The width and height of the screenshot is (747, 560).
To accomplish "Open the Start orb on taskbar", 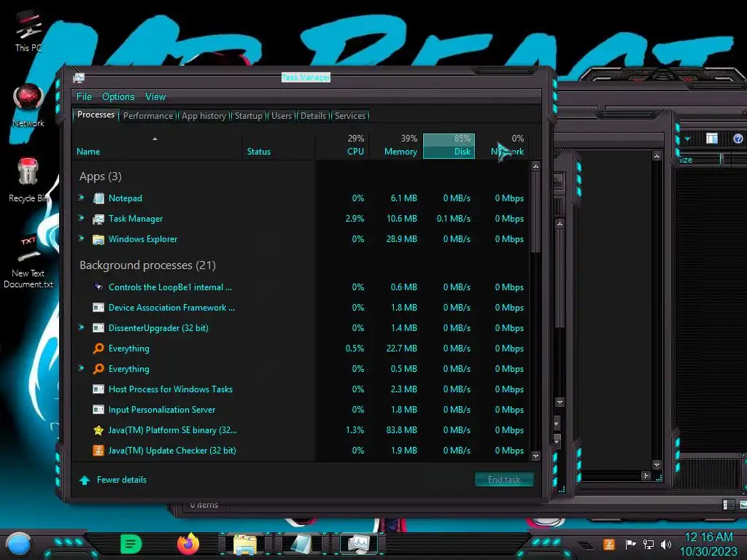I will (x=19, y=544).
